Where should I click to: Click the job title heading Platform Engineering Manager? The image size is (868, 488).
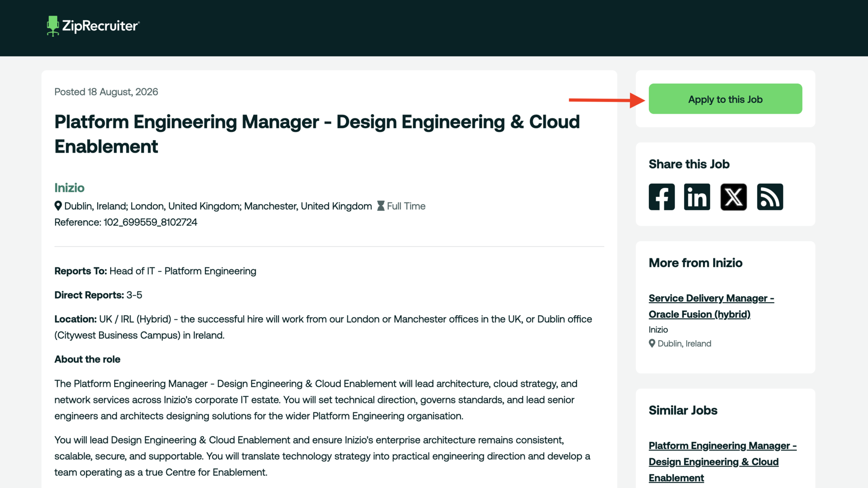tap(317, 134)
